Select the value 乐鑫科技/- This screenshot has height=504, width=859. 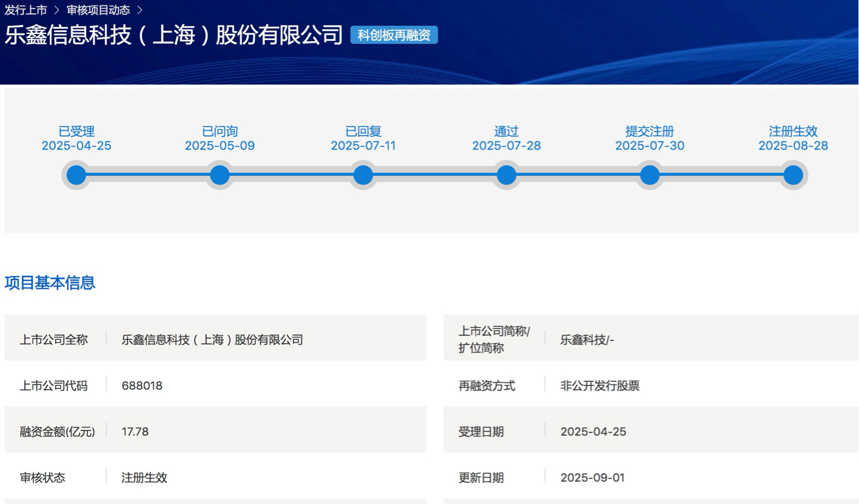coord(587,340)
